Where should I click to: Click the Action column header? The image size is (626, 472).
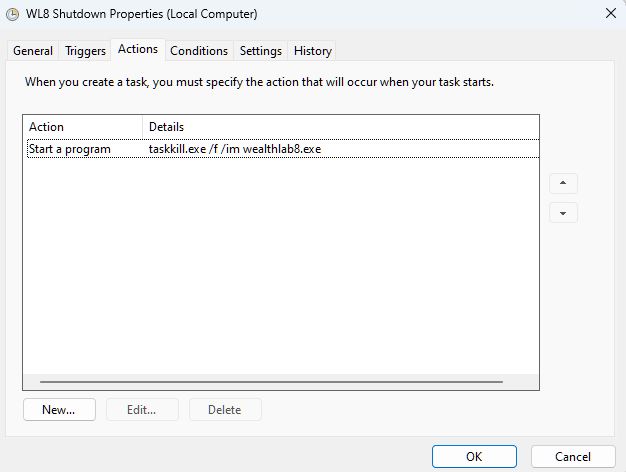(x=82, y=127)
